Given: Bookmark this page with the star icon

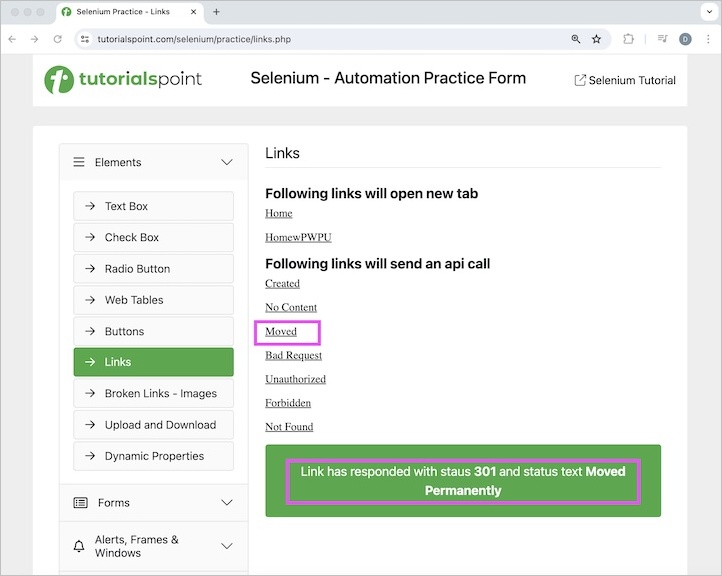Looking at the screenshot, I should point(597,39).
